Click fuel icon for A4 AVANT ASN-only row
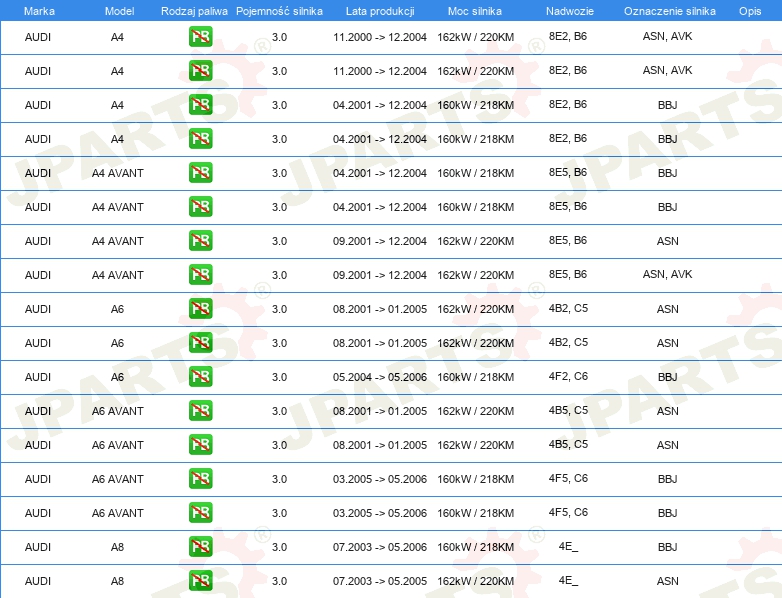Image resolution: width=782 pixels, height=598 pixels. (x=200, y=241)
